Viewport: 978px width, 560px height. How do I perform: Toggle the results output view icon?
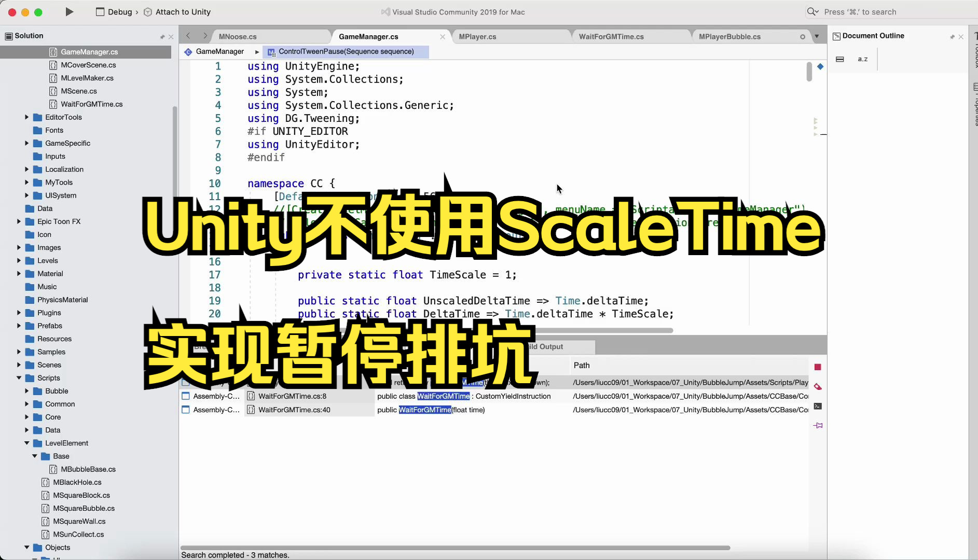click(818, 406)
